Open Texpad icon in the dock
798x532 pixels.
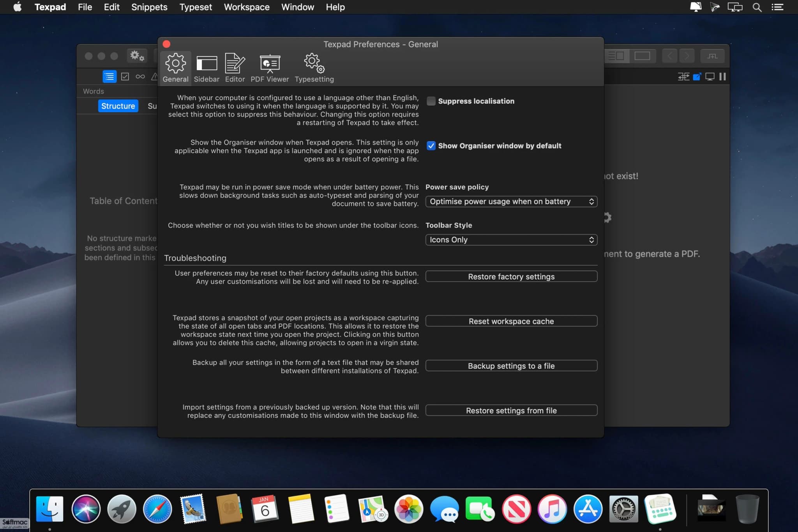point(660,509)
